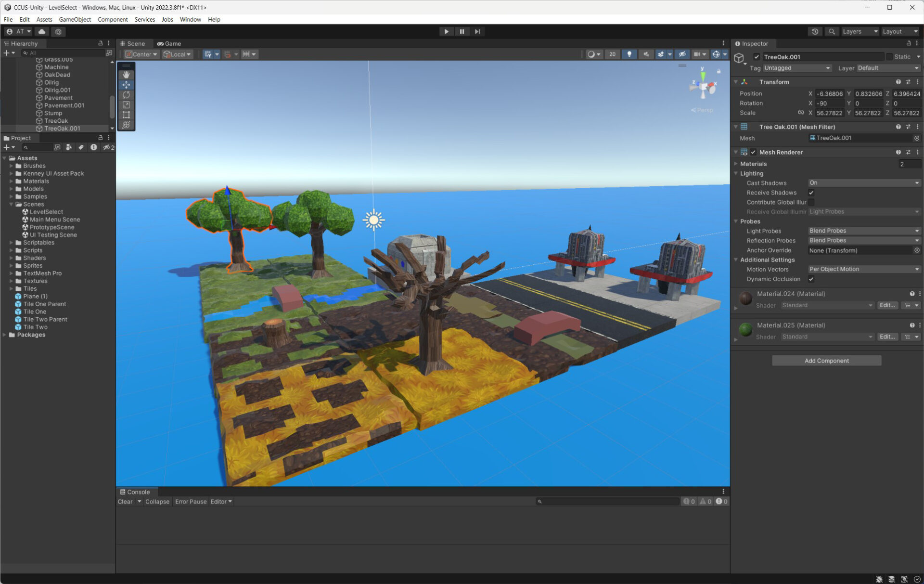924x584 pixels.
Task: Open the Window menu
Action: [190, 19]
